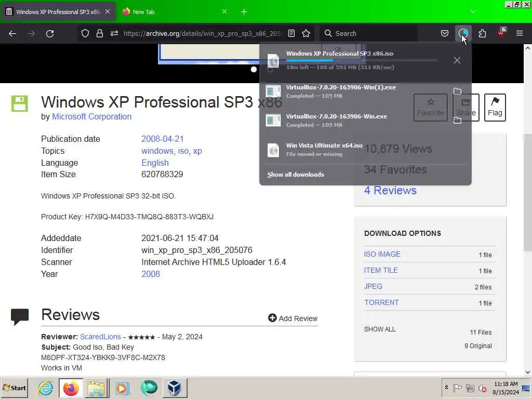Click the floppy disk software item icon
The width and height of the screenshot is (532, 399).
point(20,103)
